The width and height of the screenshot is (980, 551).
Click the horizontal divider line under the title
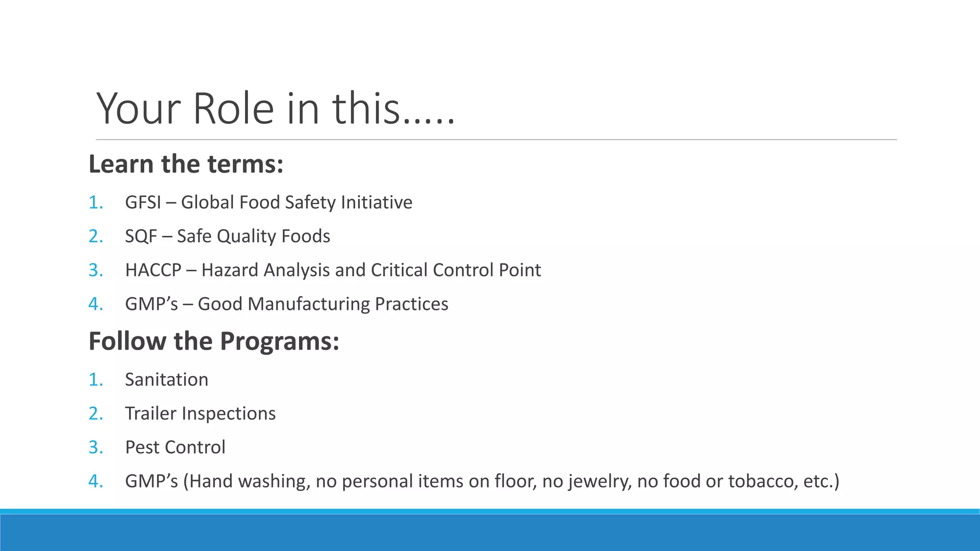pyautogui.click(x=496, y=140)
